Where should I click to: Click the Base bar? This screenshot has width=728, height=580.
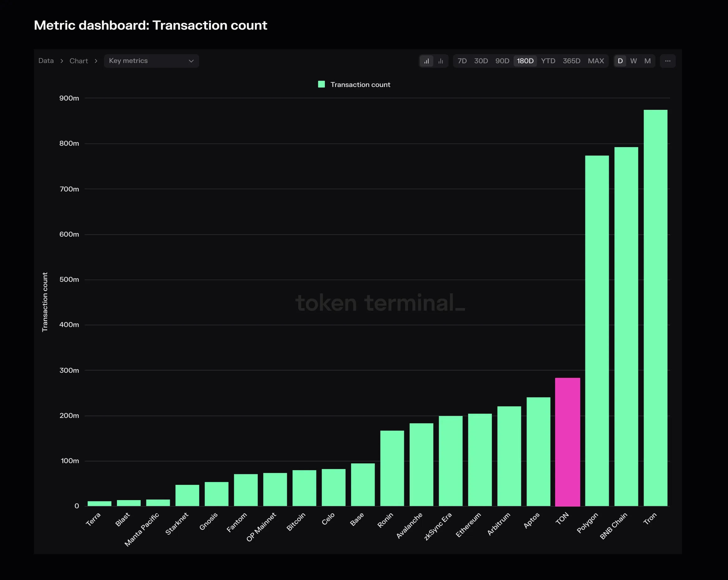click(x=363, y=485)
